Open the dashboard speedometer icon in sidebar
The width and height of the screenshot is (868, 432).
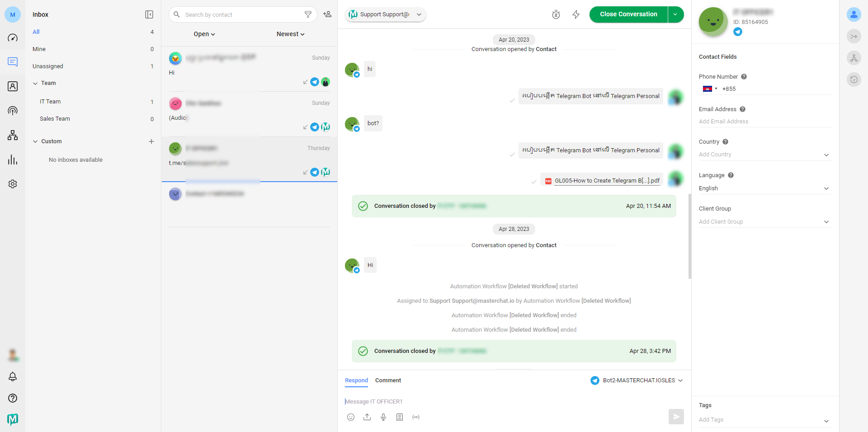pos(13,38)
